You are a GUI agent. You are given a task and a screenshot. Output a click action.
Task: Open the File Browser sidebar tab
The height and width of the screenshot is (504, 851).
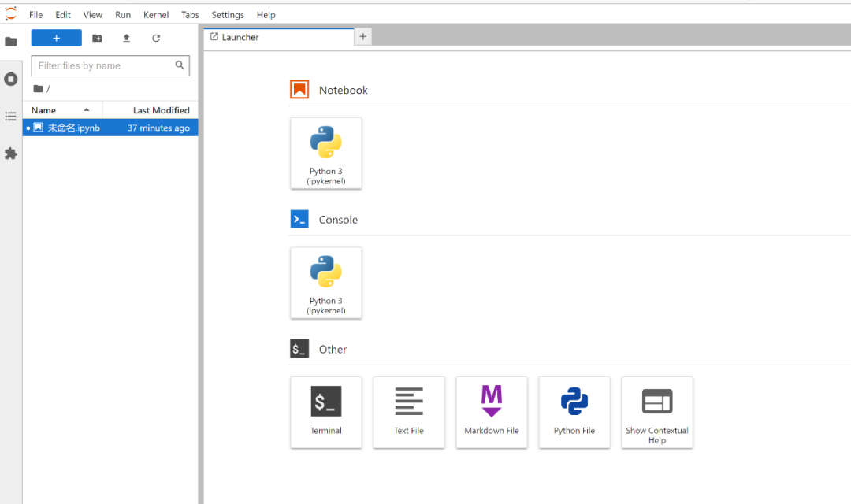coord(11,42)
